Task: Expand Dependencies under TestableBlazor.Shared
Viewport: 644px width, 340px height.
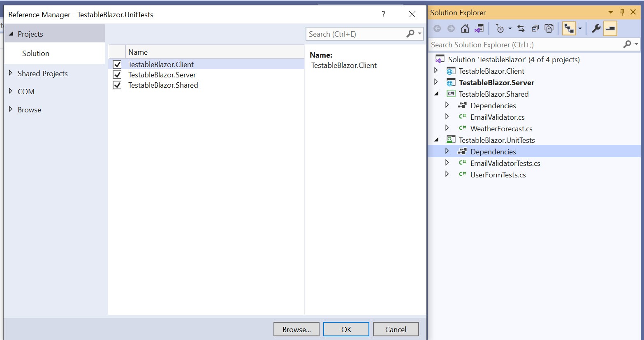Action: tap(447, 105)
